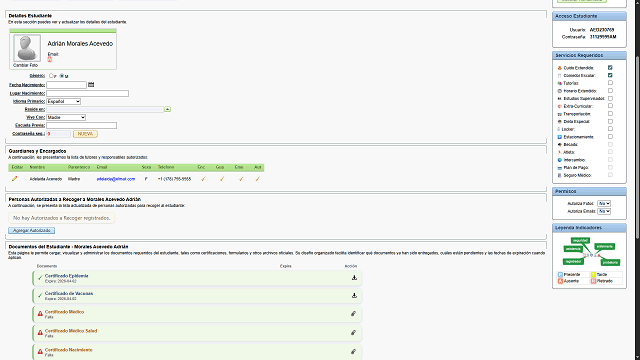The height and width of the screenshot is (360, 640).
Task: Enable the Horario Extendido checkbox
Action: [x=610, y=91]
